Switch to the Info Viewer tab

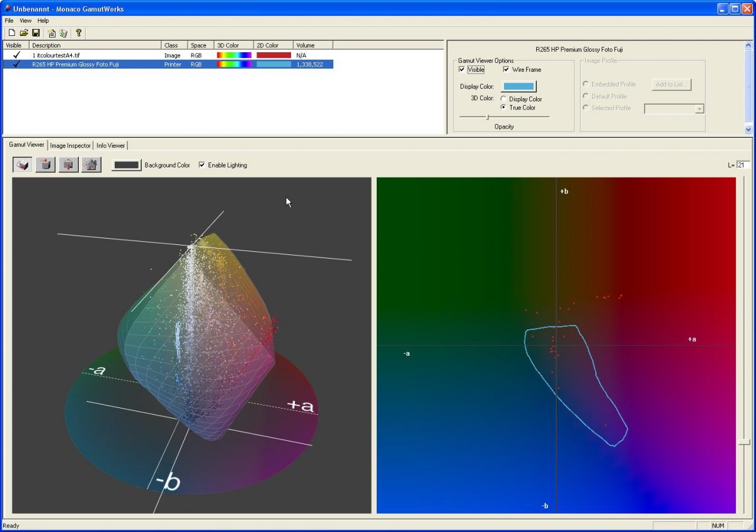[111, 145]
